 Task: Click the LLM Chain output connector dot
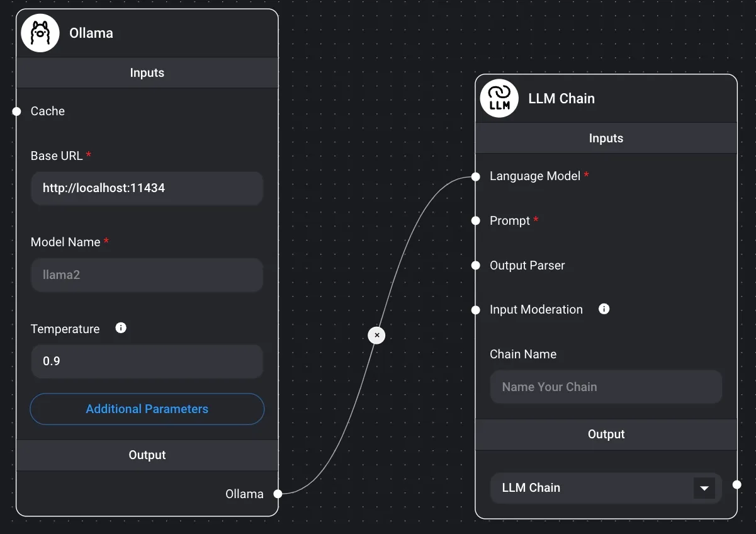tap(736, 484)
